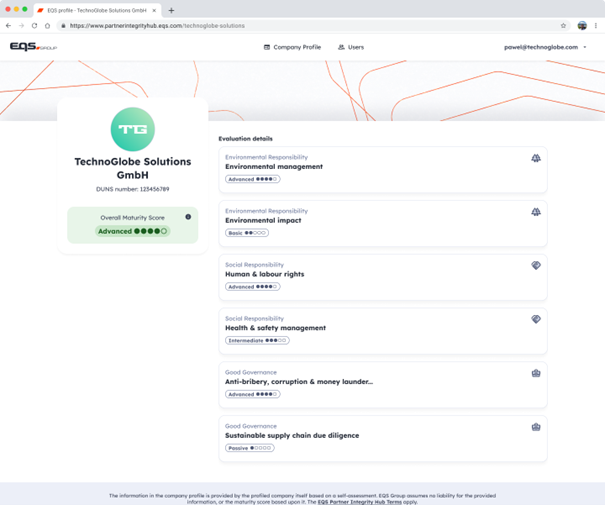Viewport: 605px width, 505px height.
Task: Click the browser back arrow
Action: (x=8, y=25)
